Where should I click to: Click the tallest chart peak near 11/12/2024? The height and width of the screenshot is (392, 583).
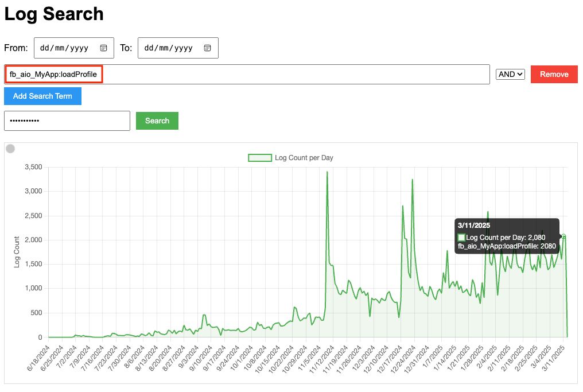coord(327,172)
